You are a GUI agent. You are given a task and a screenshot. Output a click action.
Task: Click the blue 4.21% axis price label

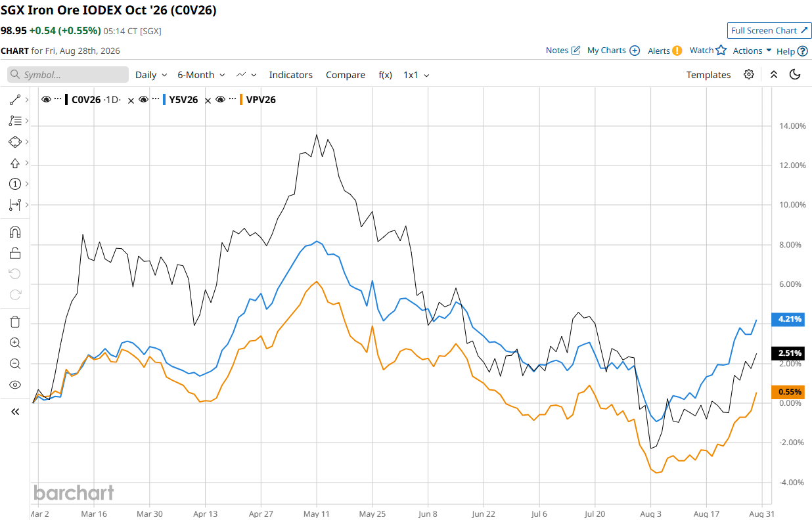pos(790,320)
